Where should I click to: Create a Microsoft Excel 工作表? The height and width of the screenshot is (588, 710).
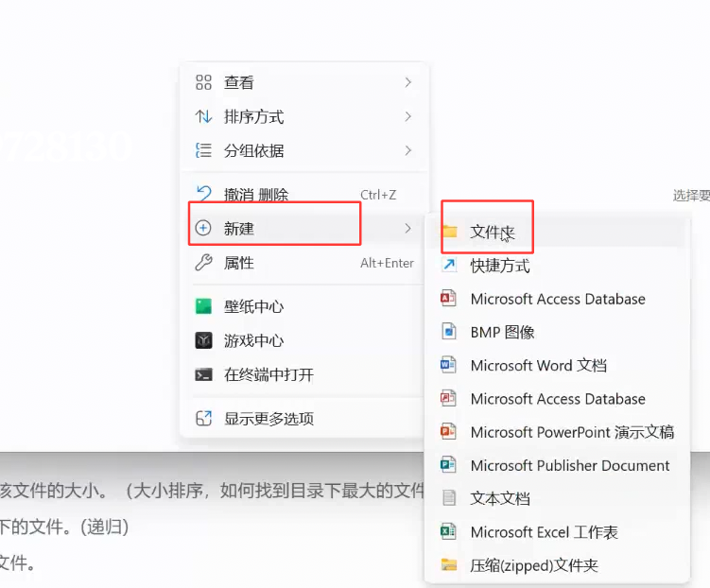(558, 532)
